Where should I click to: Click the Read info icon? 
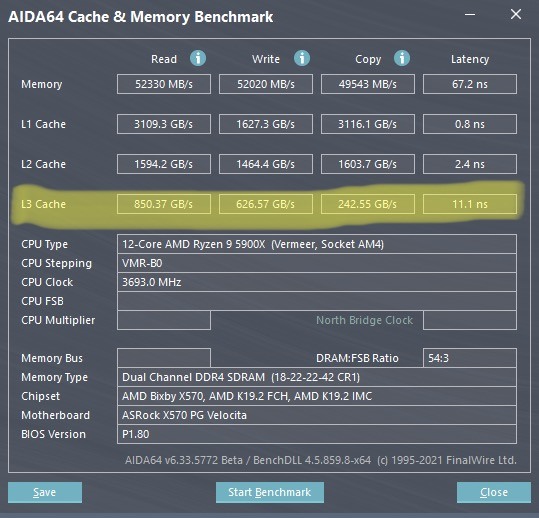click(198, 58)
